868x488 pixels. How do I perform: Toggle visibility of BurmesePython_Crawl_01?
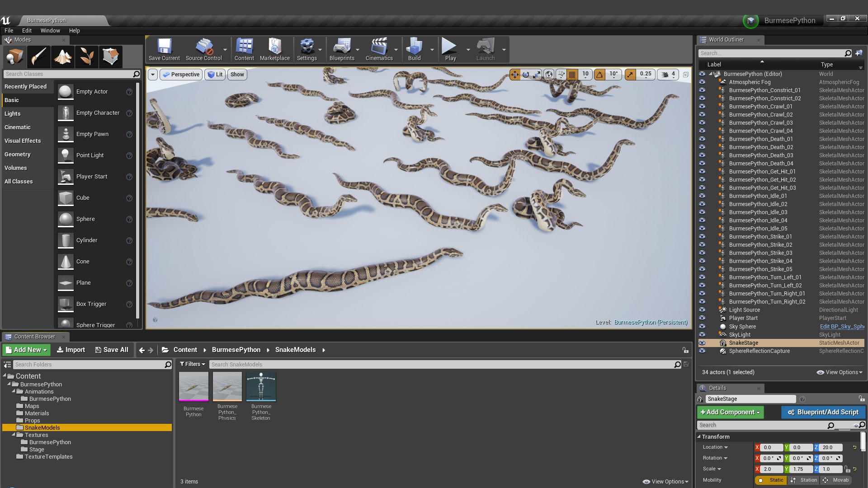point(702,107)
